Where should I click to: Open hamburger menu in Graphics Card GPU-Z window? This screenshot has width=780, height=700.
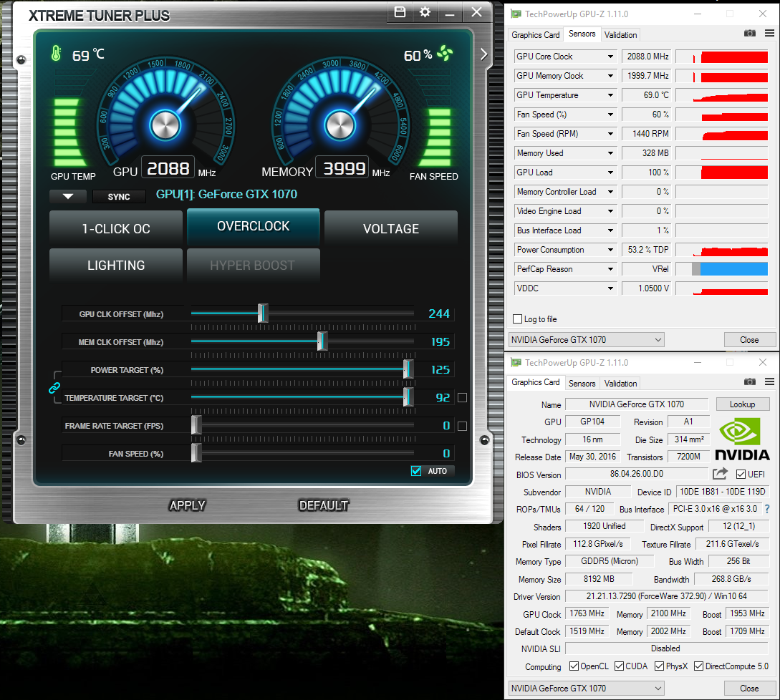coord(769,381)
